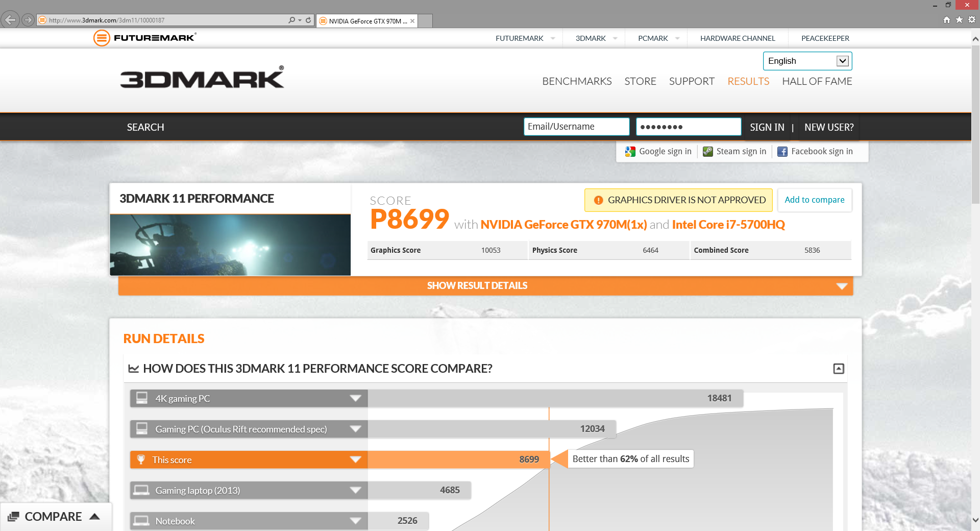Open browser Favorites star icon

click(x=959, y=19)
